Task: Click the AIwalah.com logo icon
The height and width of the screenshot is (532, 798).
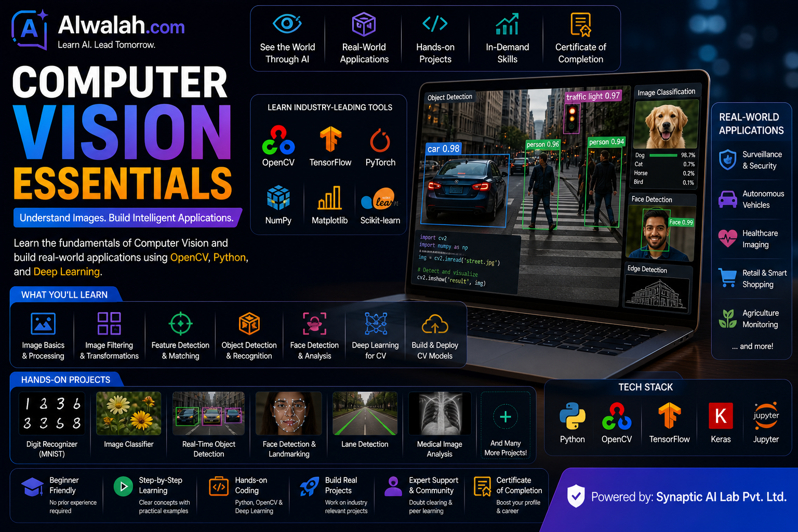Action: point(30,30)
